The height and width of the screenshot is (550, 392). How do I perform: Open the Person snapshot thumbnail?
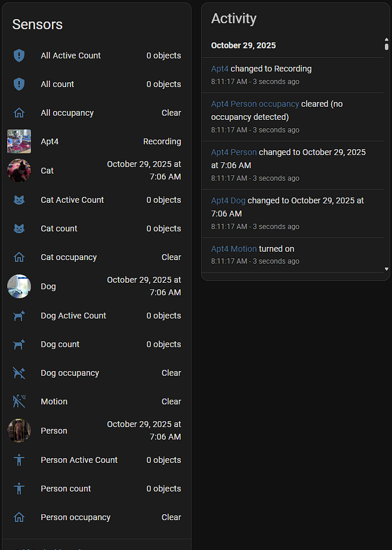tap(19, 431)
